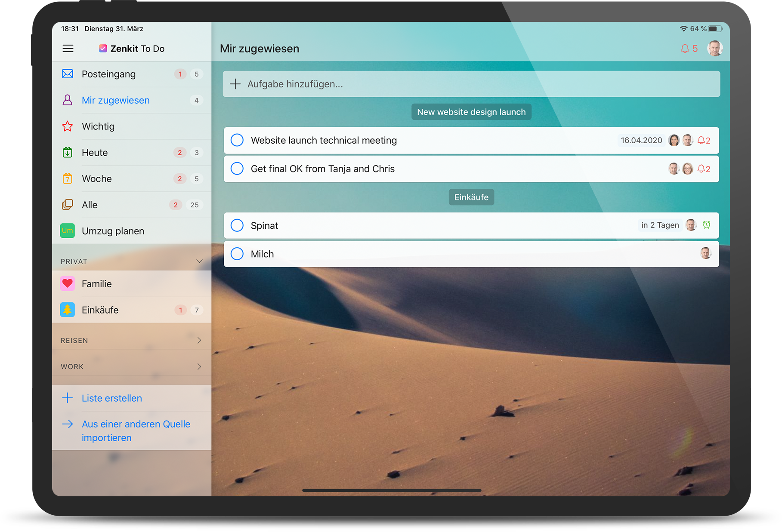The height and width of the screenshot is (532, 782).
Task: Open the Woche list
Action: coord(132,179)
